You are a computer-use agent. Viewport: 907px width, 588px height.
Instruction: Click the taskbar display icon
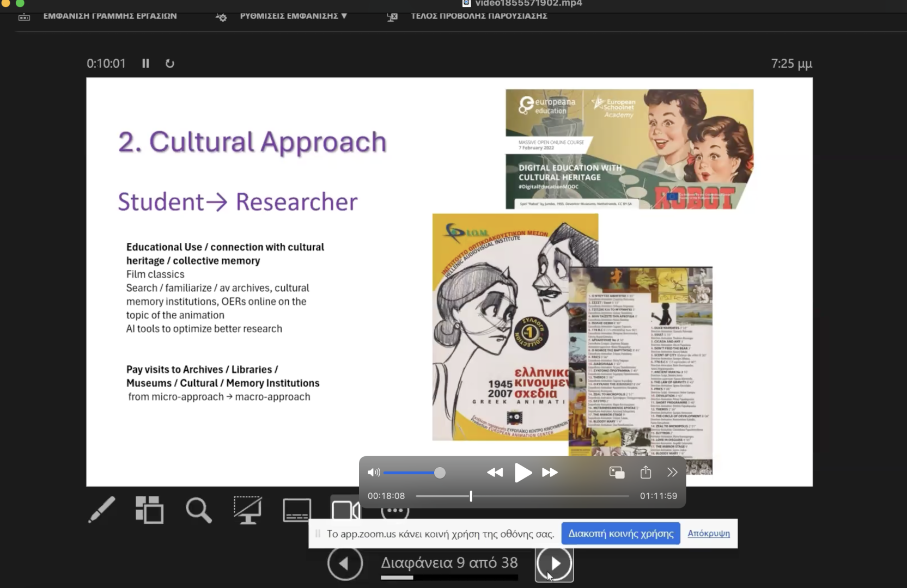click(x=24, y=17)
